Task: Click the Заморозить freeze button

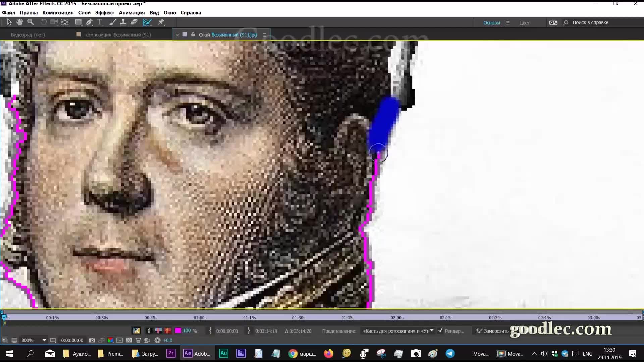Action: pyautogui.click(x=492, y=331)
